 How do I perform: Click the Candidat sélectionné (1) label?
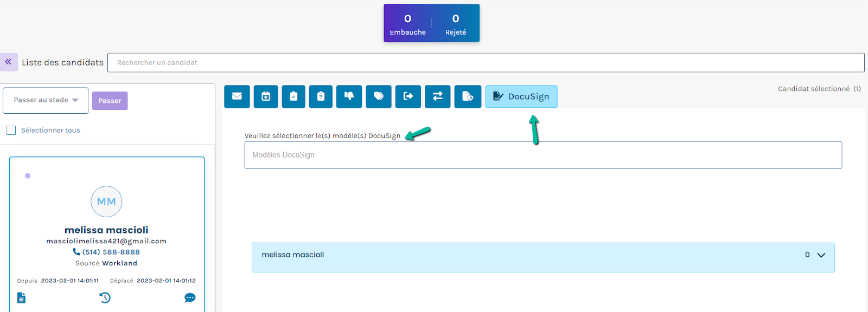pyautogui.click(x=819, y=89)
